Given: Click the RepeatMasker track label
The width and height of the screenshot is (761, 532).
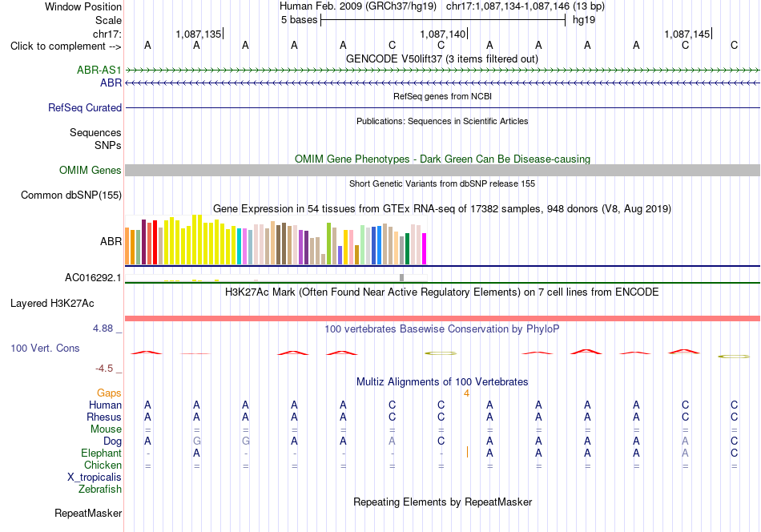Looking at the screenshot, I should coord(88,513).
